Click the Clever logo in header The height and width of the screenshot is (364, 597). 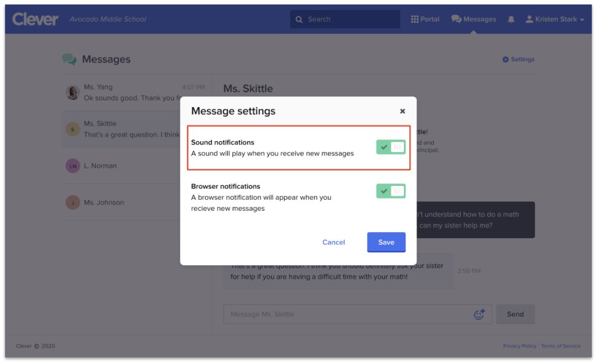point(35,19)
